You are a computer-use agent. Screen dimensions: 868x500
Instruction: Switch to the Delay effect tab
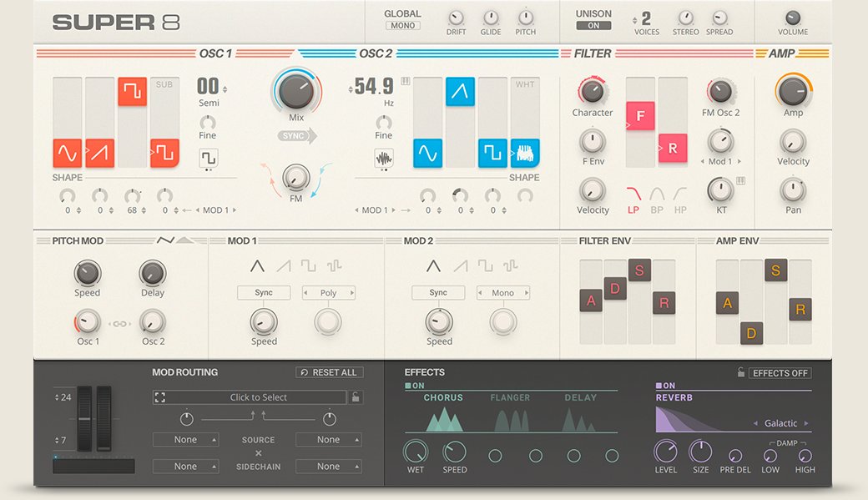pos(582,397)
